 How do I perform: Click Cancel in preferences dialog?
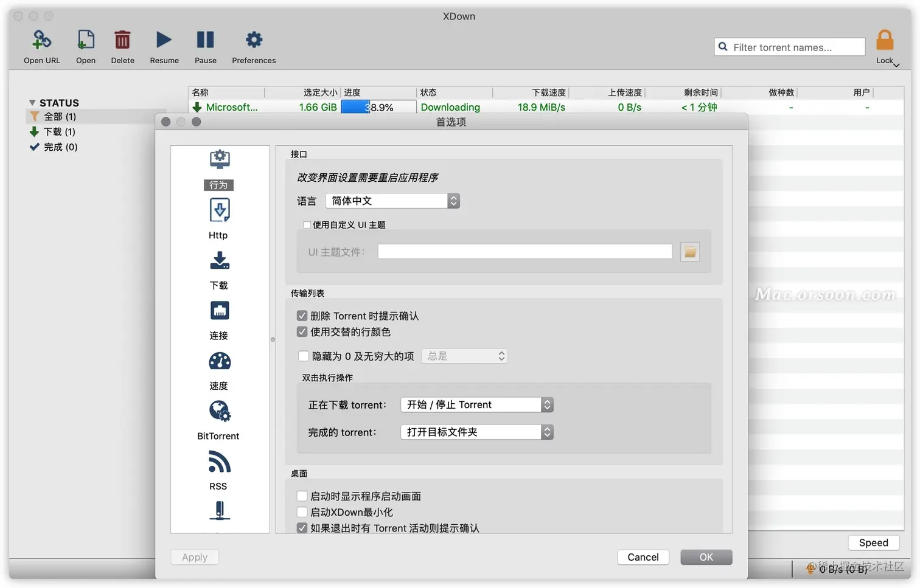coord(643,557)
